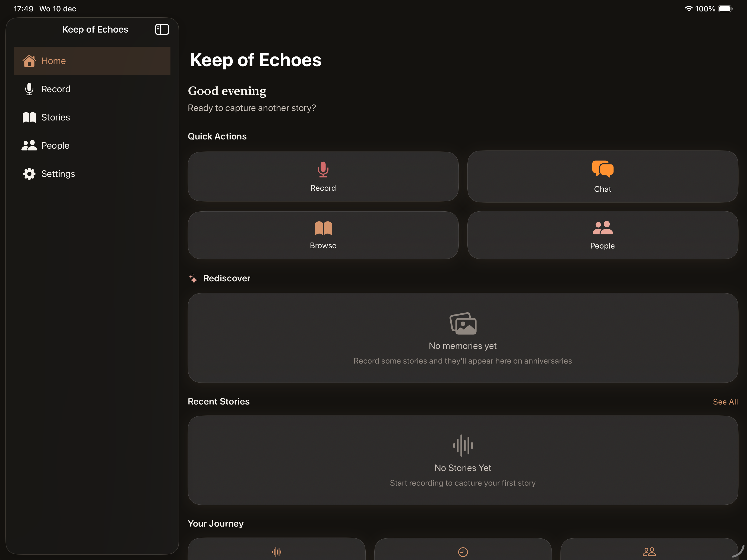Click the waveform icon in Recent Stories

coord(463,446)
